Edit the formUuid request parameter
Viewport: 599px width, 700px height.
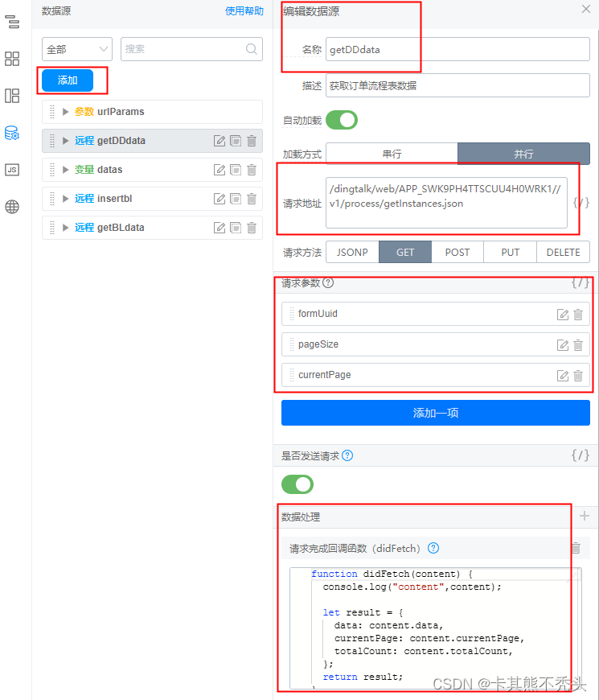[x=563, y=315]
